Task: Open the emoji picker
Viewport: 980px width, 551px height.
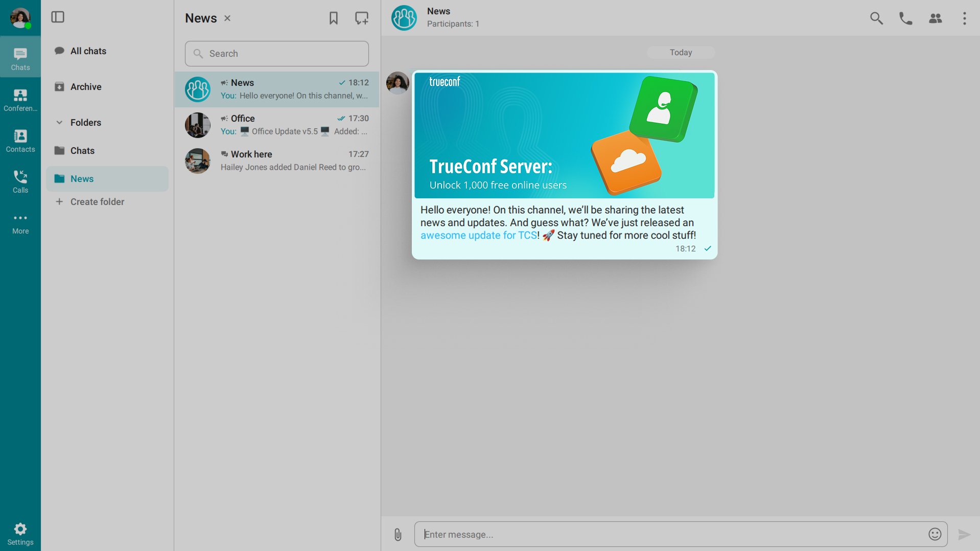Action: tap(935, 534)
